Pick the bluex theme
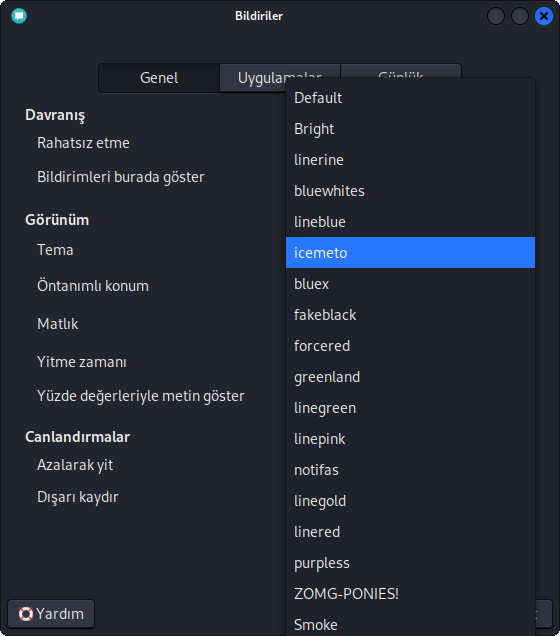 pyautogui.click(x=410, y=284)
